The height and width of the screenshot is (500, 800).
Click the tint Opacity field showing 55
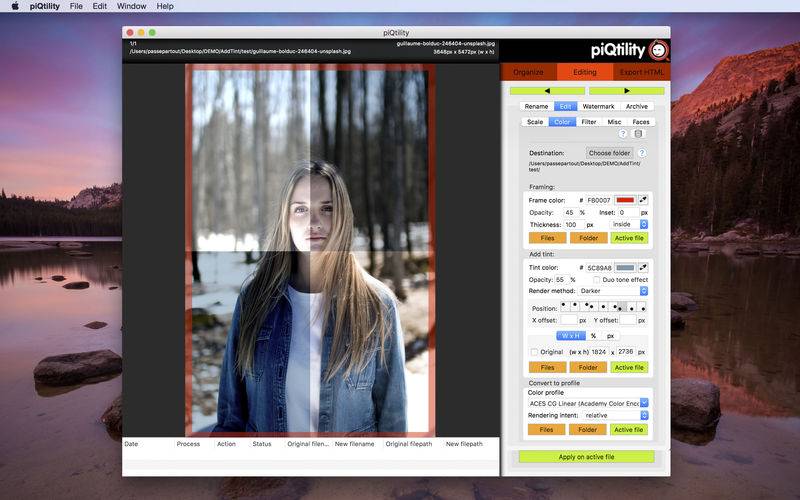pyautogui.click(x=561, y=280)
